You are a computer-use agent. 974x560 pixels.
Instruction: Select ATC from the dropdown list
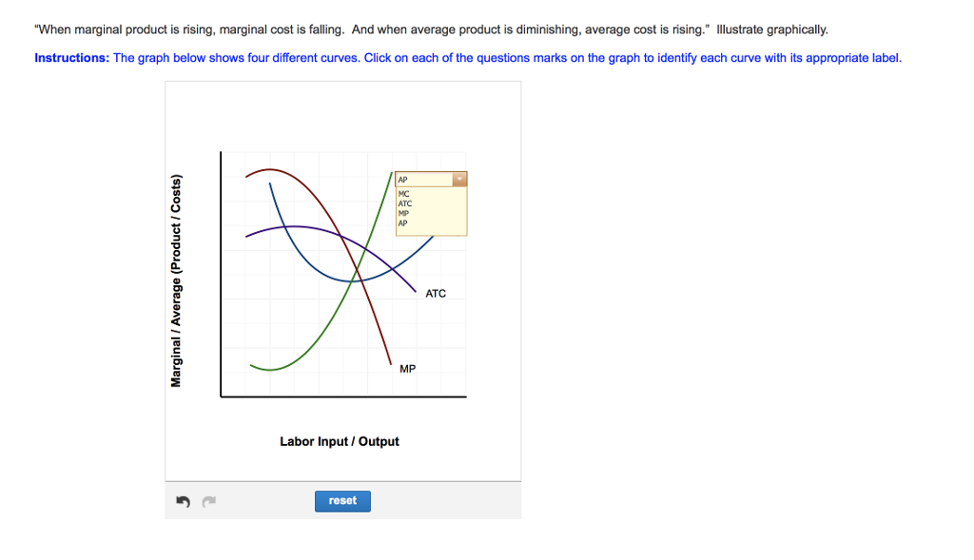tap(404, 203)
